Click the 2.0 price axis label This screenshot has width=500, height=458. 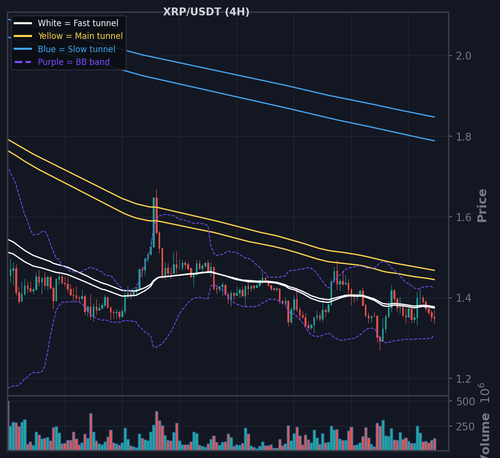tap(464, 56)
